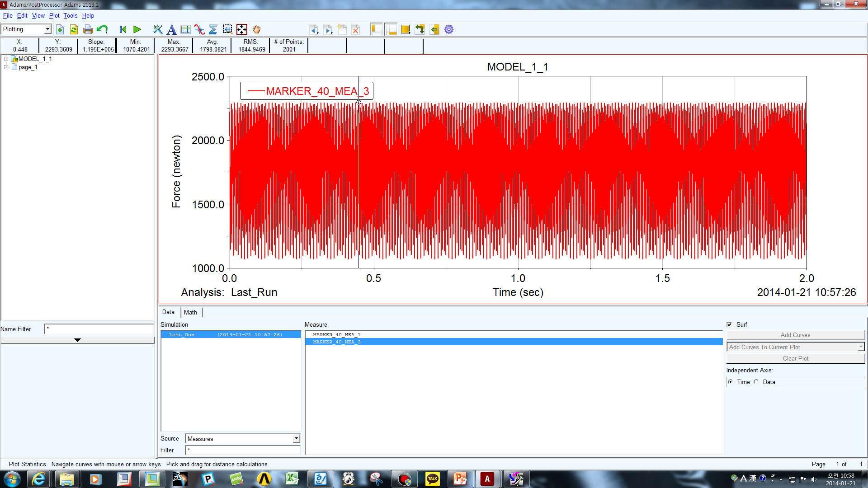Expand the page_1 tree node
Viewport: 868px width, 488px height.
6,67
